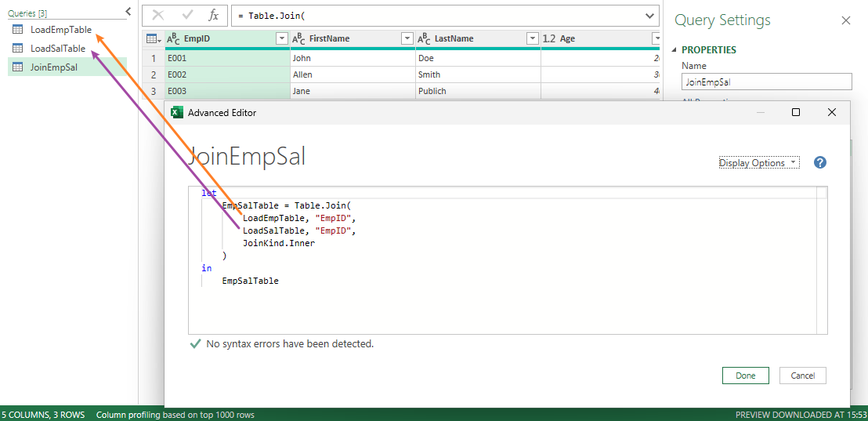Expand the formula bar dropdown arrow
The image size is (868, 421).
click(x=649, y=16)
